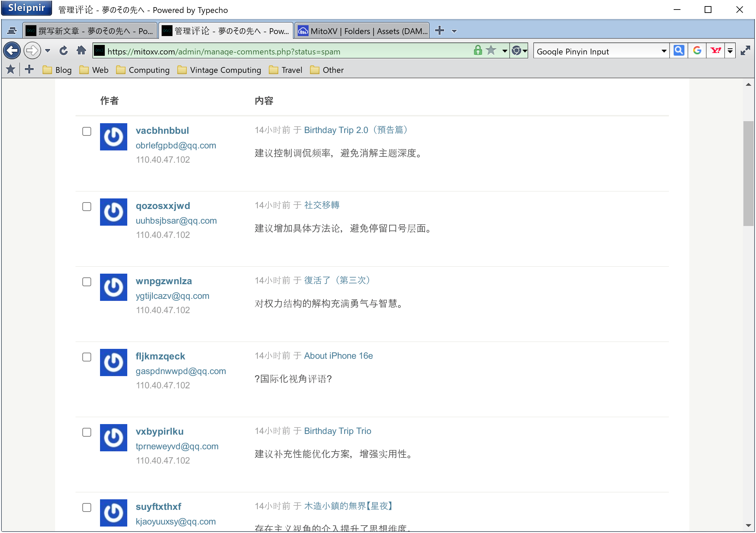Image resolution: width=756 pixels, height=533 pixels.
Task: Open the Birthday Trip Trio post link
Action: pyautogui.click(x=338, y=431)
